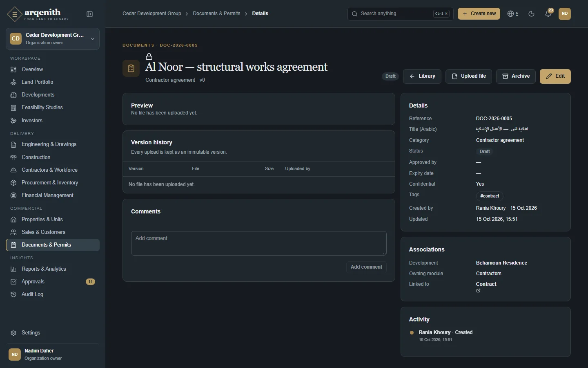Expand Cedar Development Group organization switcher
Screen dimensions: 588x368
pyautogui.click(x=53, y=39)
